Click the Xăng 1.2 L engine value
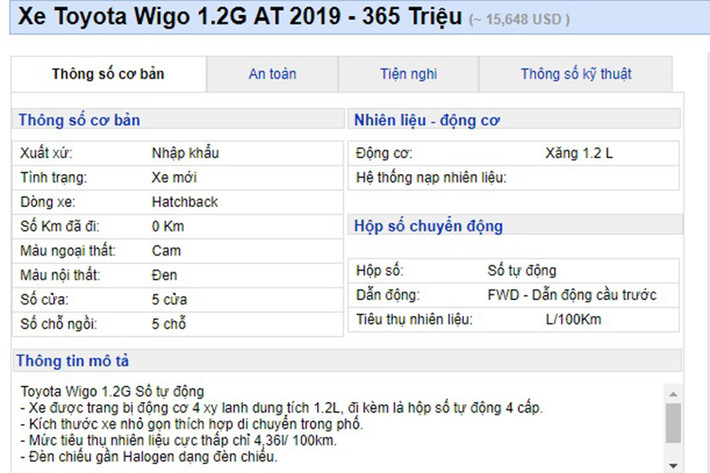 [x=579, y=153]
